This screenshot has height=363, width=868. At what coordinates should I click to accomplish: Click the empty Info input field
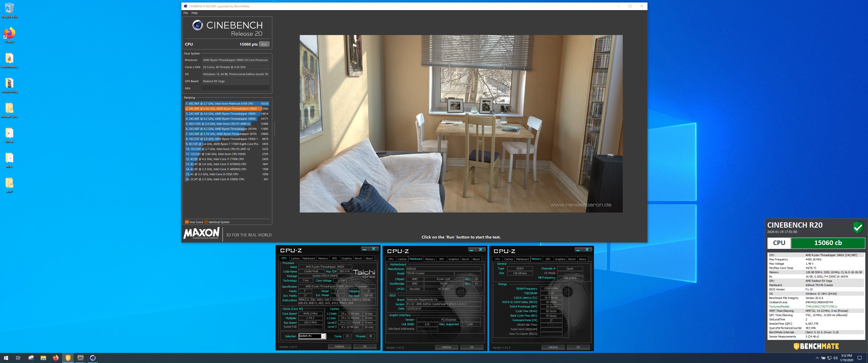point(235,88)
